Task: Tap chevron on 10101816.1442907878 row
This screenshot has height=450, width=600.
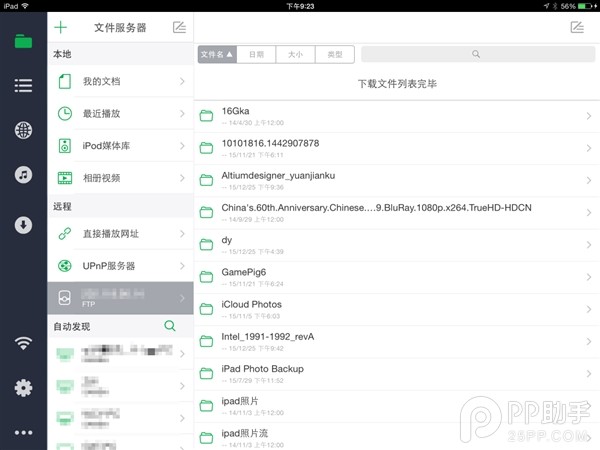Action: point(589,148)
